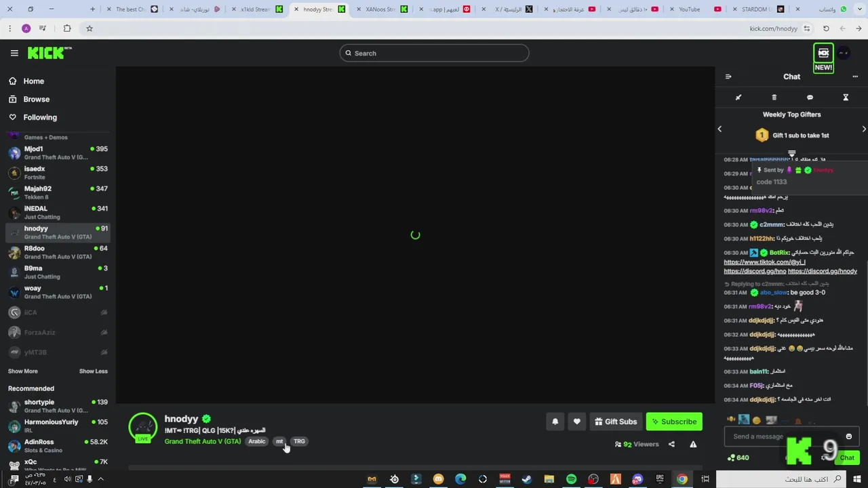Open new browser tab with plus

[x=93, y=9]
